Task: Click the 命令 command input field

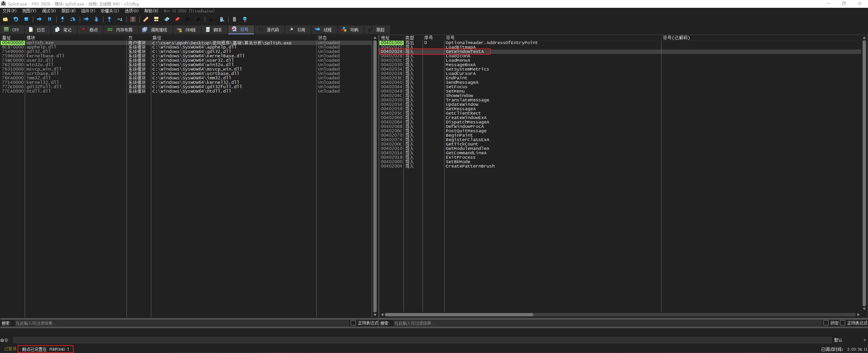Action: click(x=422, y=340)
